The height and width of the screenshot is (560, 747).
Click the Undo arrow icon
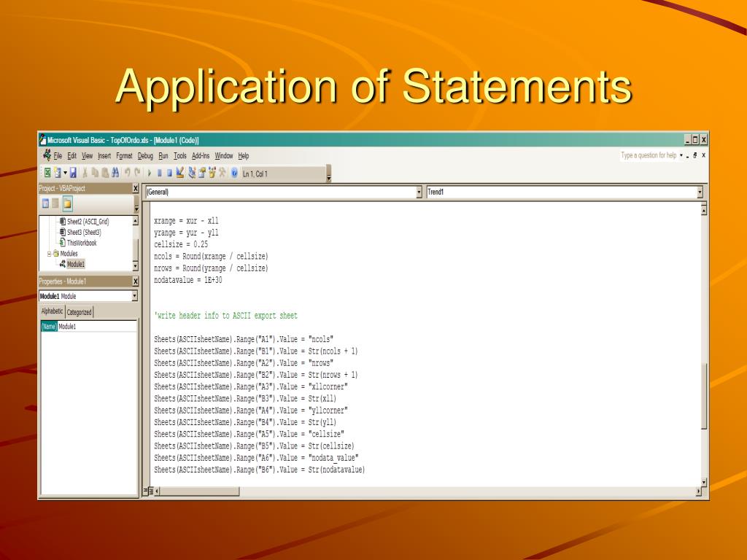[x=127, y=173]
